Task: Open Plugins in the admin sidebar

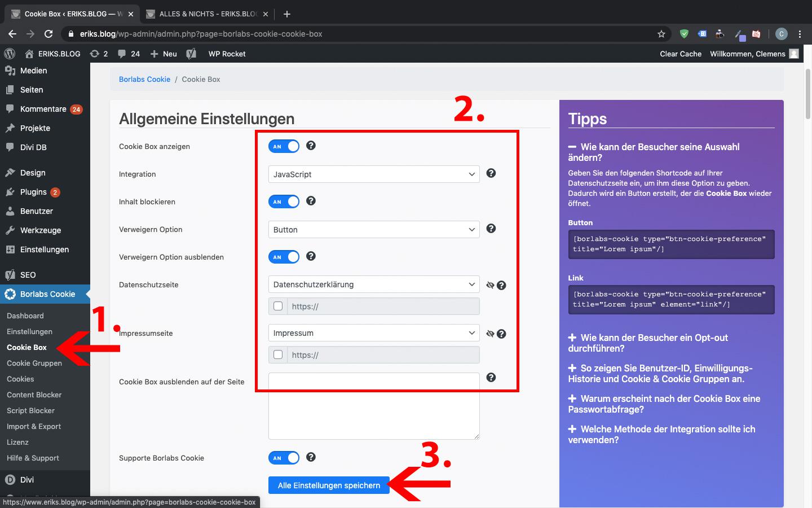Action: point(33,192)
